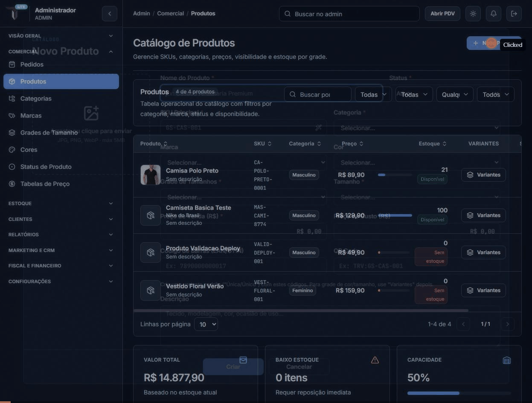Click the table's horizontal scrollbar

[301, 310]
